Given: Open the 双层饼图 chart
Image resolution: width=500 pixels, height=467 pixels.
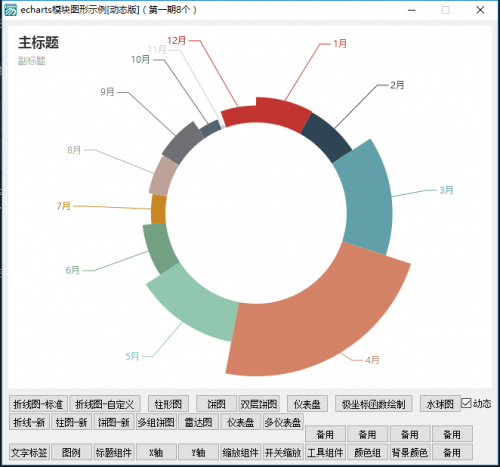Looking at the screenshot, I should (259, 404).
